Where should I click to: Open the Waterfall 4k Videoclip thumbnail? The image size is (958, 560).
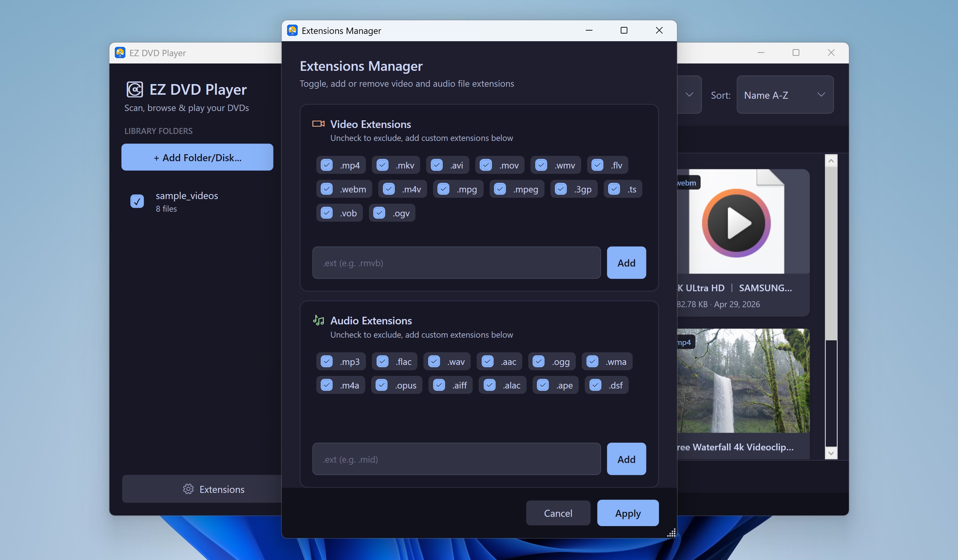[x=743, y=381]
